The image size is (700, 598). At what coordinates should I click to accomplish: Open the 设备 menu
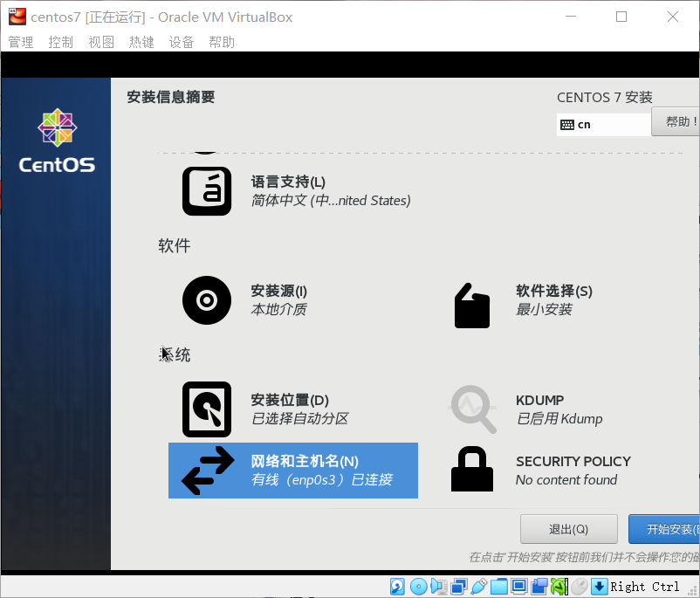(x=182, y=42)
